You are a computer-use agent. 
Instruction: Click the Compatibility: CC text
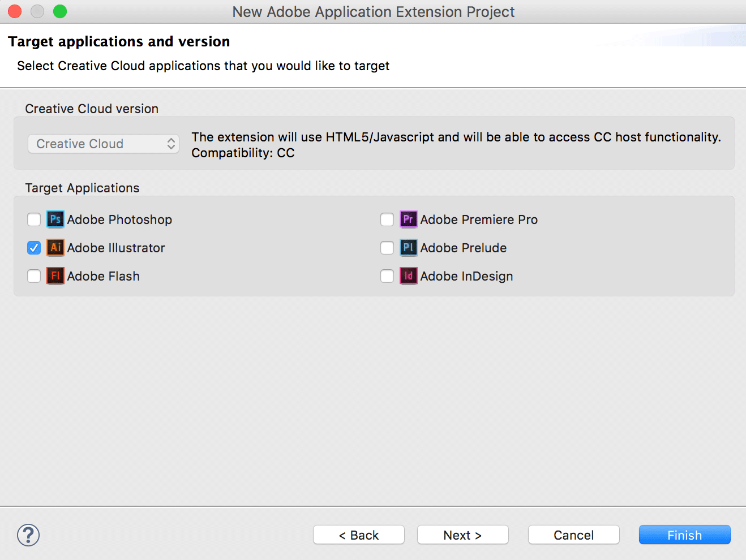(x=243, y=153)
